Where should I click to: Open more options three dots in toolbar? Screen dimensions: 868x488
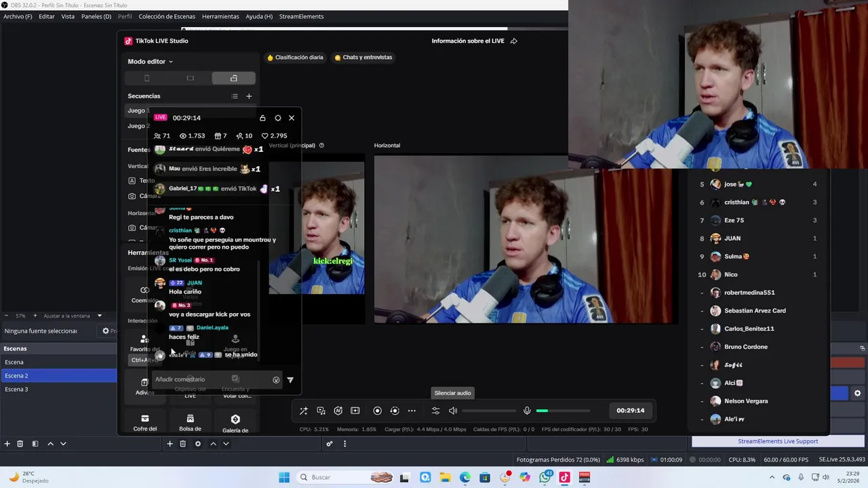pos(412,411)
